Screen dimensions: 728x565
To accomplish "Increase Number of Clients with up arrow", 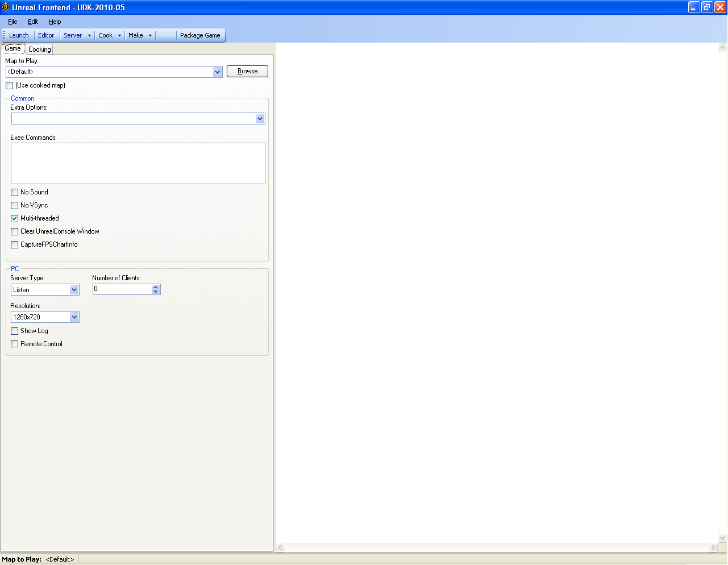I will coord(156,287).
